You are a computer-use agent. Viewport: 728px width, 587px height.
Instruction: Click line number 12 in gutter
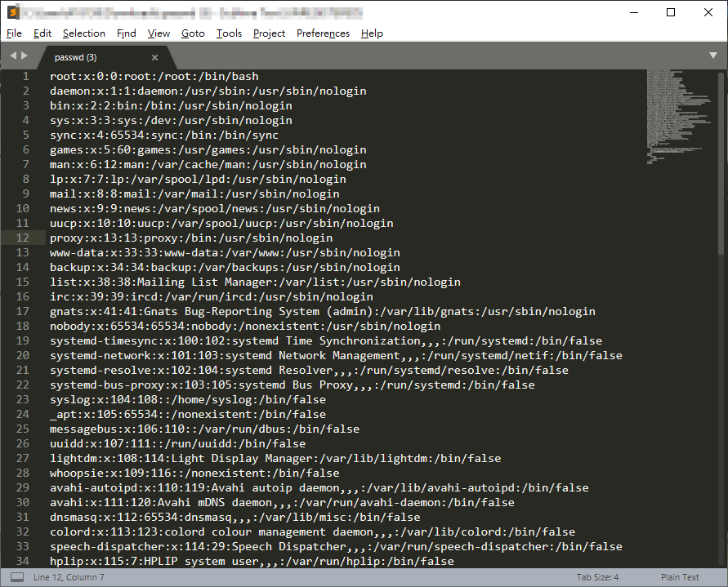point(22,238)
